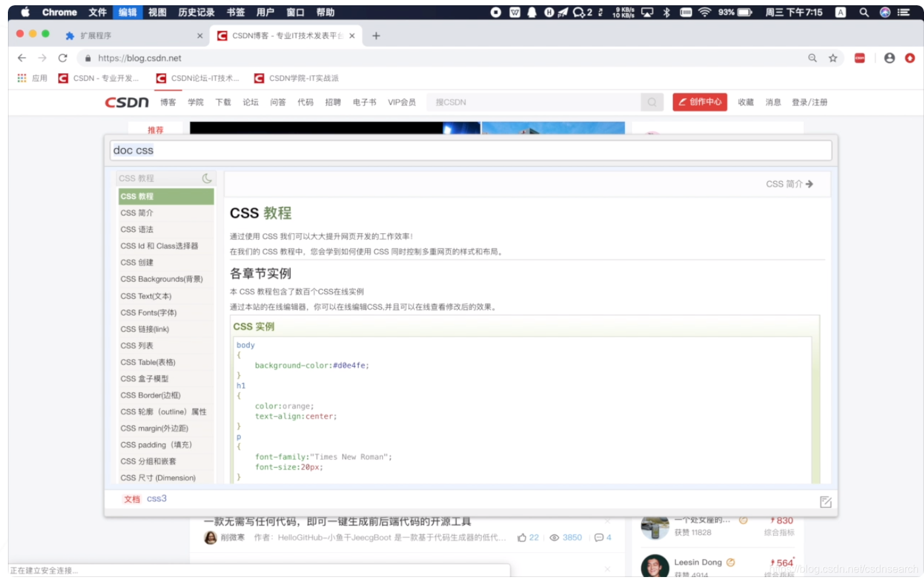Open 消息 in CSDN header
The width and height of the screenshot is (924, 581).
coord(773,102)
